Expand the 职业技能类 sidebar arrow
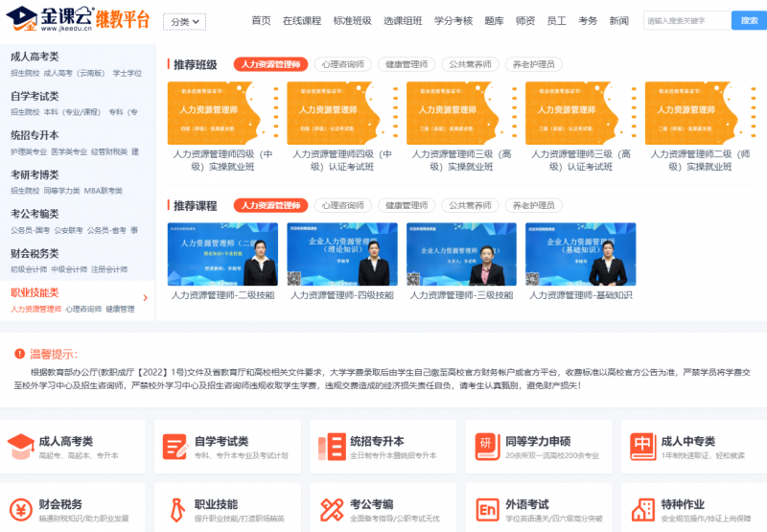This screenshot has width=767, height=532. (x=145, y=298)
